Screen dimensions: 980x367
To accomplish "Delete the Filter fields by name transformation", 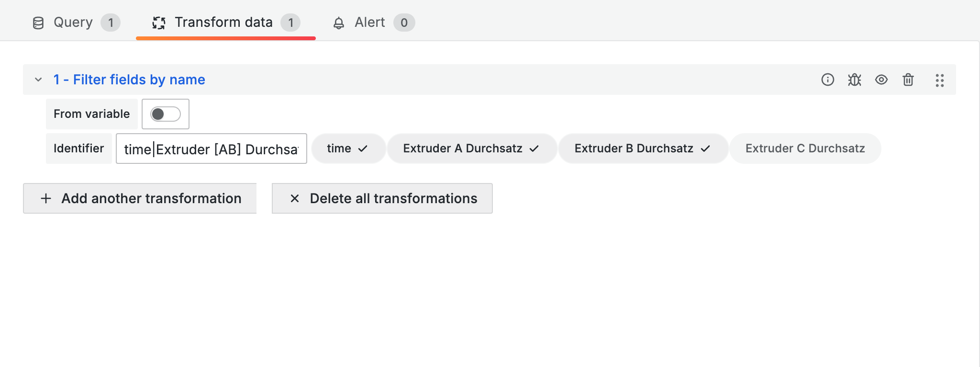I will pyautogui.click(x=908, y=80).
